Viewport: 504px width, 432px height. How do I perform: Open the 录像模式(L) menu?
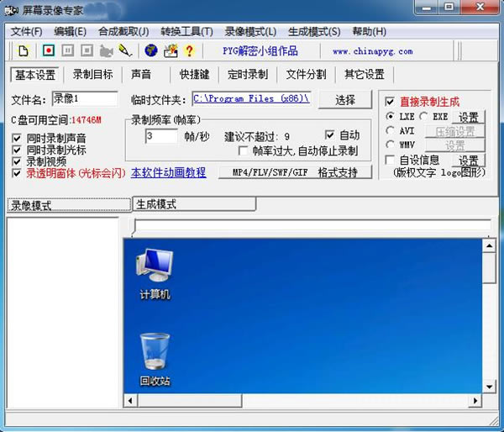click(x=250, y=32)
